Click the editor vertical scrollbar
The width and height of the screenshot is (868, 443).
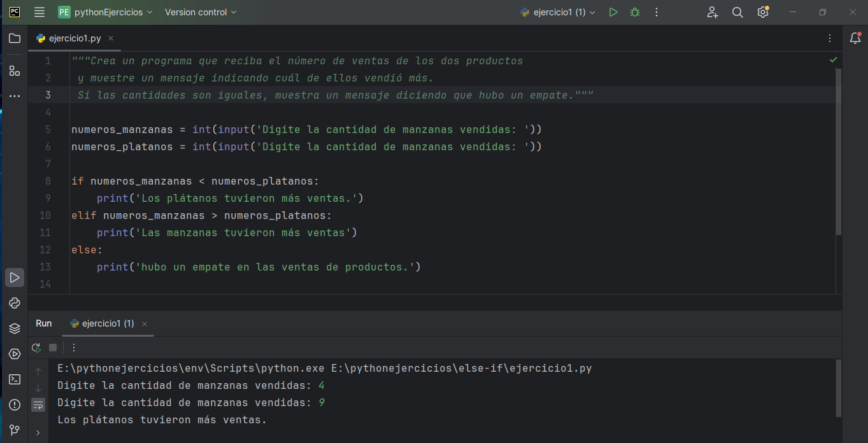(838, 153)
